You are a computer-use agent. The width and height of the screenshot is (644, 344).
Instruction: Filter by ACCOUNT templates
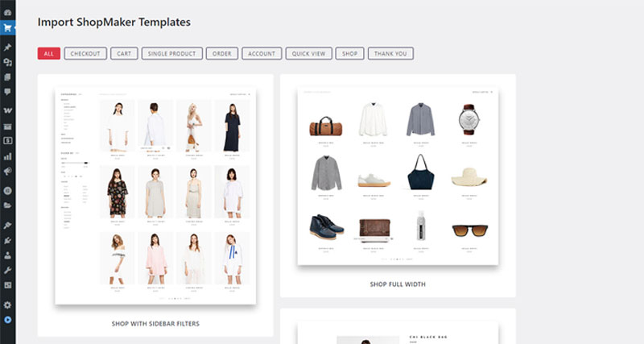[x=261, y=54]
